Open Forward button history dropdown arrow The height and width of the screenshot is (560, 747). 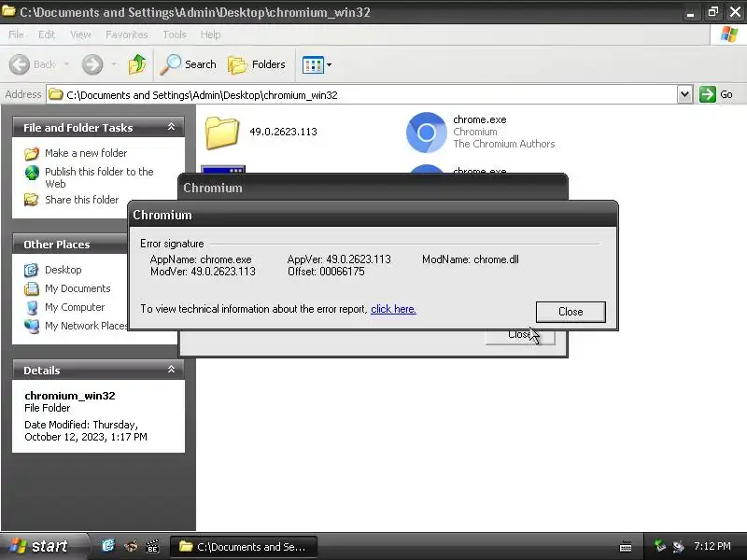pyautogui.click(x=114, y=64)
